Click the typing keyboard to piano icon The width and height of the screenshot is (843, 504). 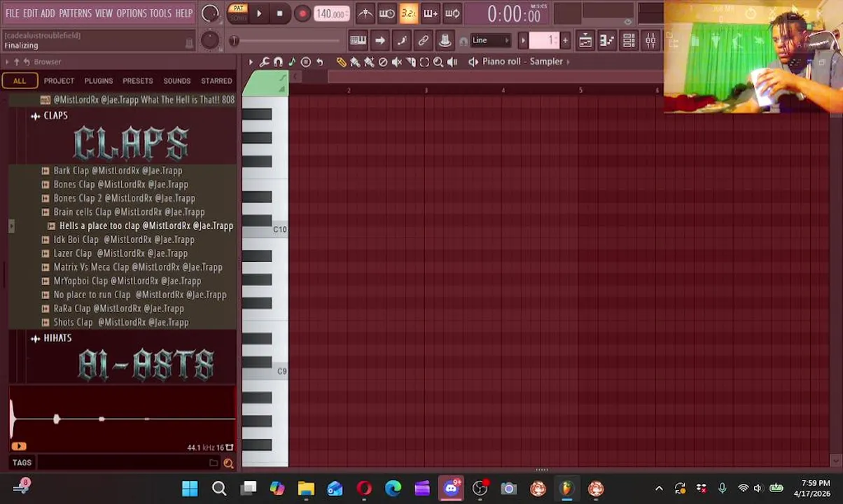pos(358,41)
